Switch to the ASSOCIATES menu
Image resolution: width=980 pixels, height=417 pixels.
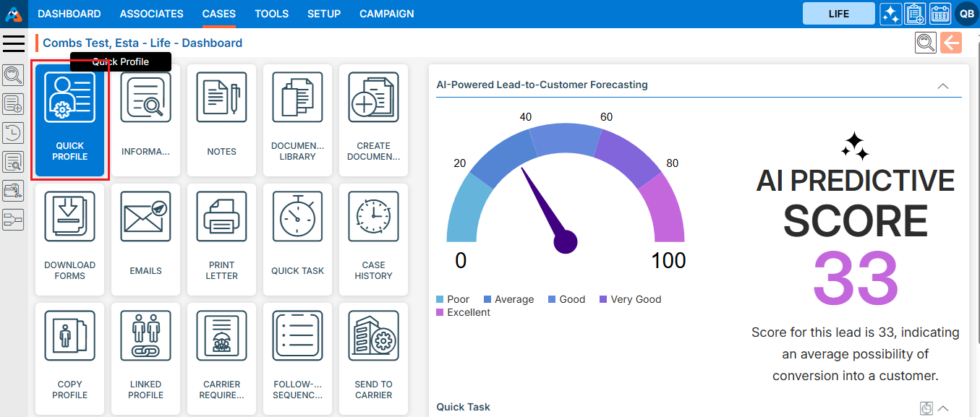(x=151, y=14)
